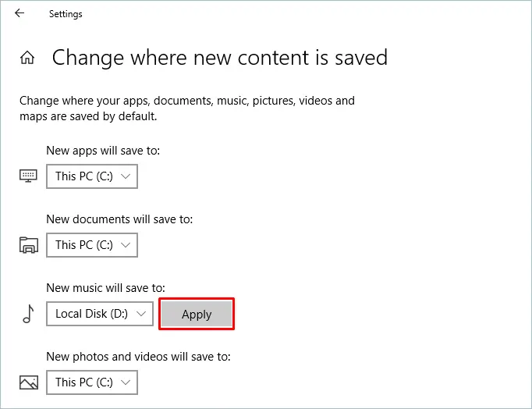This screenshot has height=409, width=532.
Task: Expand chevron in the new documents combo box
Action: (x=126, y=245)
